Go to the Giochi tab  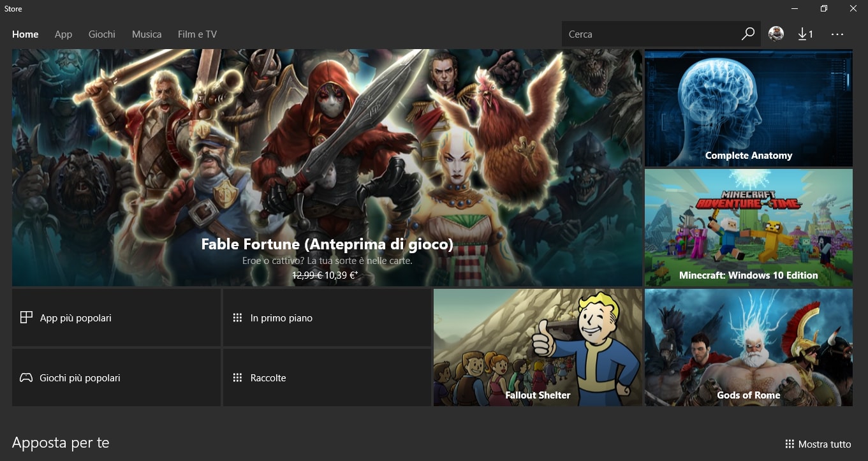click(102, 34)
